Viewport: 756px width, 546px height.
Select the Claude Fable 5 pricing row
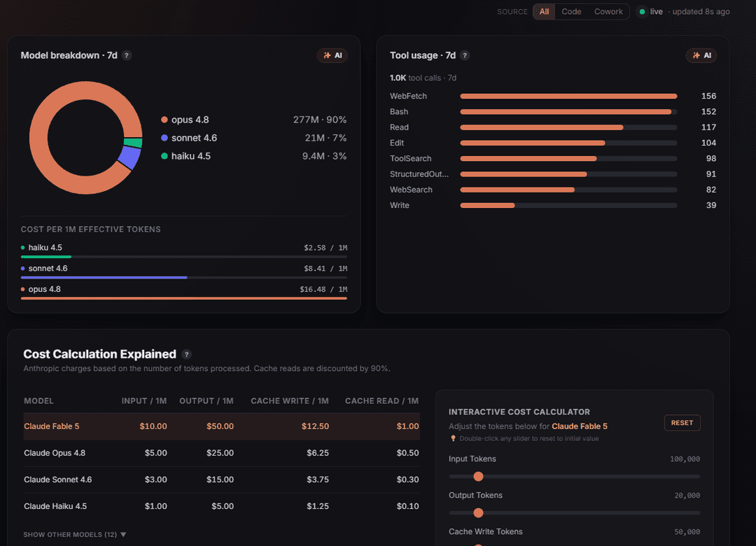pyautogui.click(x=222, y=426)
